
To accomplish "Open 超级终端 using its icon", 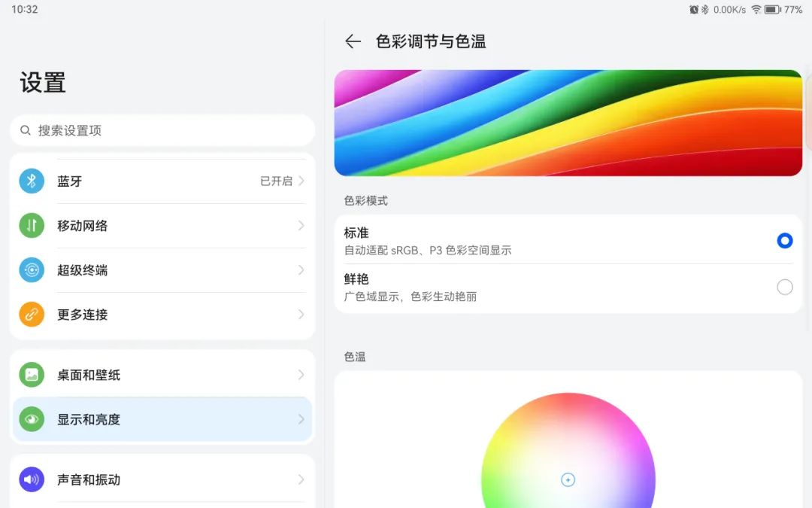I will 31,270.
